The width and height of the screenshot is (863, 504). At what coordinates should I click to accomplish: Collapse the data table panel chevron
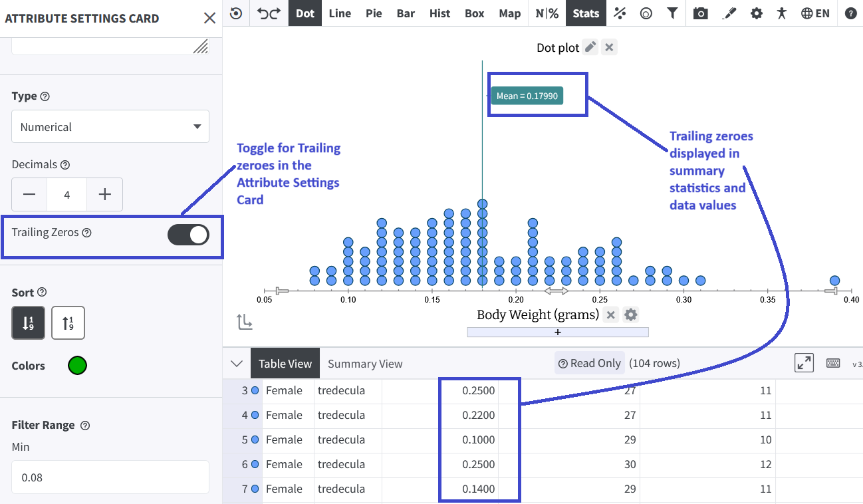click(236, 364)
